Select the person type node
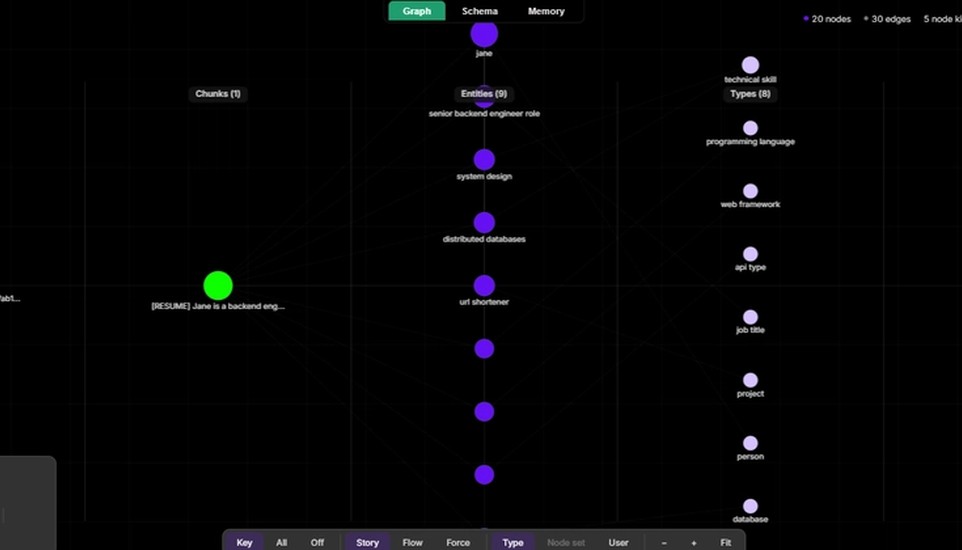962x550 pixels. (x=750, y=443)
